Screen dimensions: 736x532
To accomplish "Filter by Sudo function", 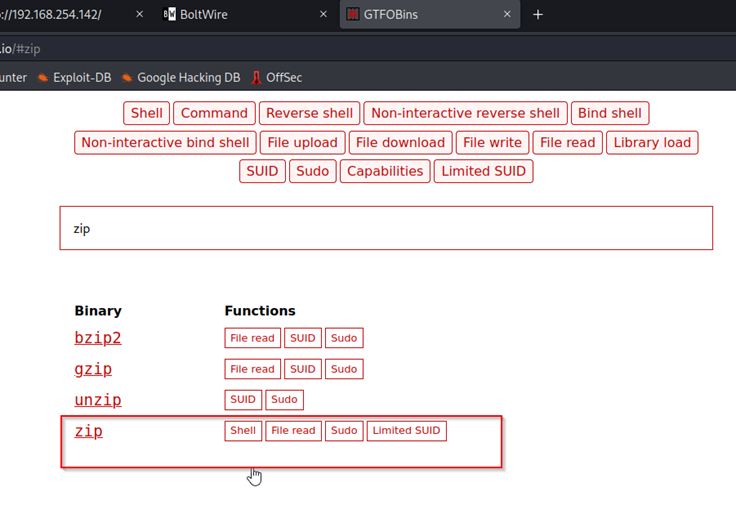I will (313, 171).
